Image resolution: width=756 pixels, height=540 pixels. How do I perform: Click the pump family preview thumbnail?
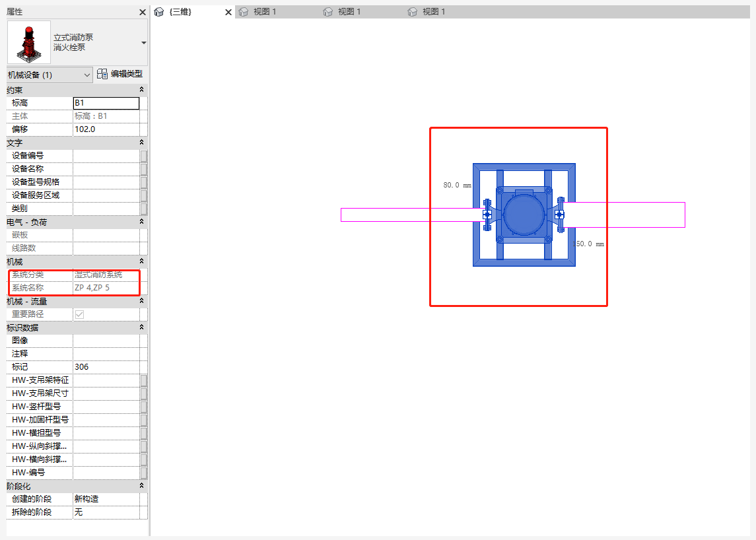tap(28, 42)
